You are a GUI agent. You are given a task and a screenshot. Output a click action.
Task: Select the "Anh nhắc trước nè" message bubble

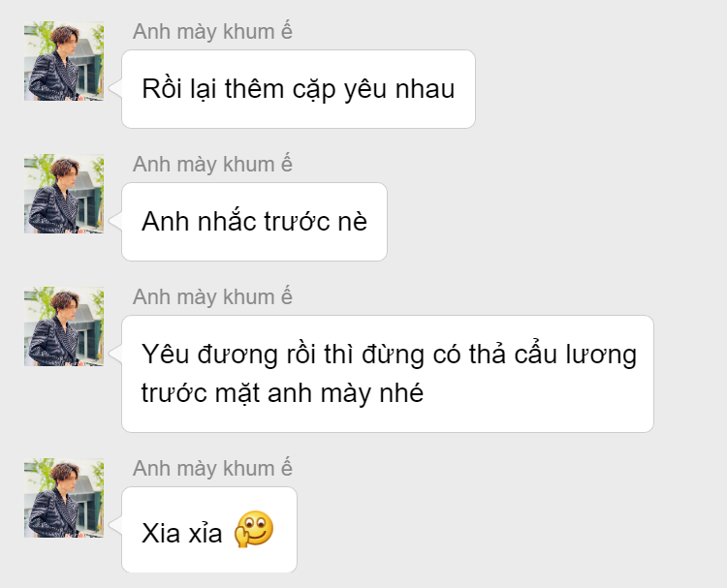coord(254,222)
